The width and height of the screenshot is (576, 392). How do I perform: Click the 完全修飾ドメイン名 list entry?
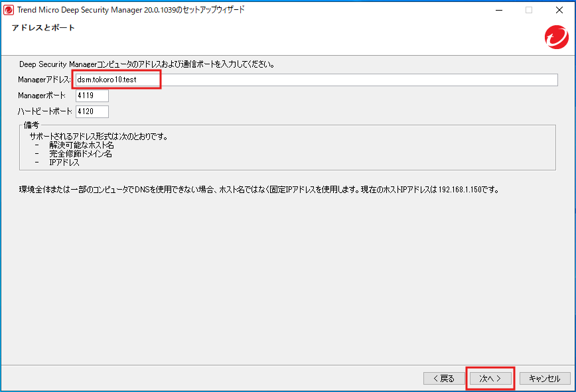pos(80,154)
